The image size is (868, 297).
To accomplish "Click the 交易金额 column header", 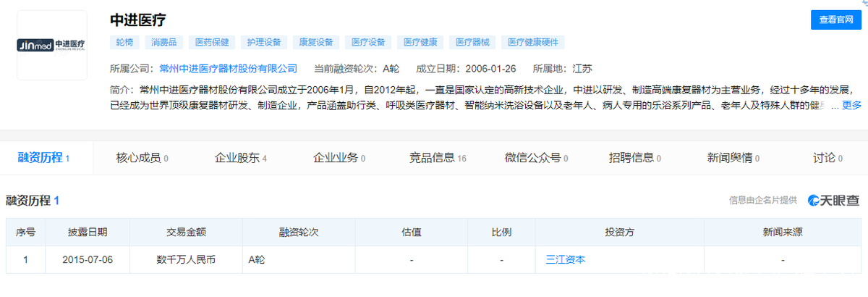I will point(187,233).
